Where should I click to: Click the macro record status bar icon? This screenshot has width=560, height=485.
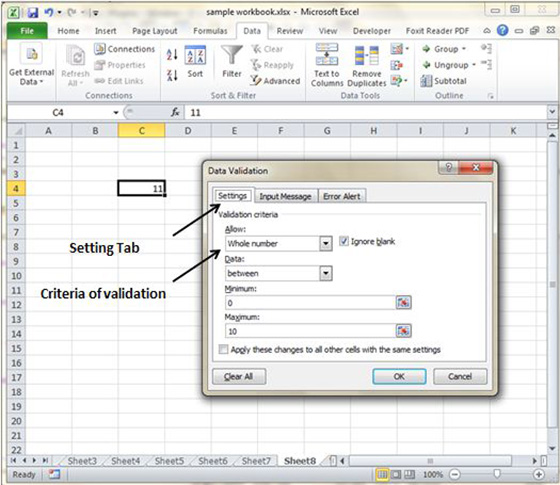pos(54,474)
